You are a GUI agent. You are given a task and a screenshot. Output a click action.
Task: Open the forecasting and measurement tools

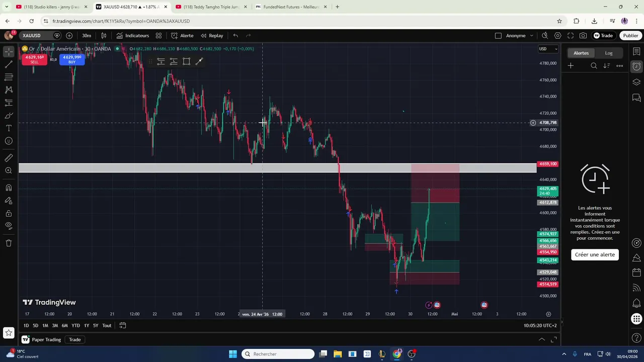(x=9, y=103)
